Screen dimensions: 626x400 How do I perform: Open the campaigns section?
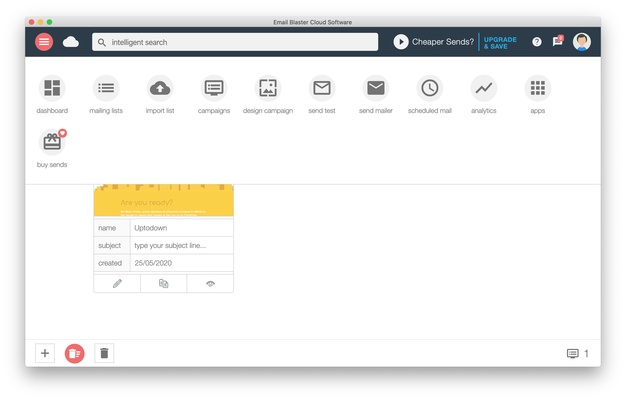click(214, 88)
